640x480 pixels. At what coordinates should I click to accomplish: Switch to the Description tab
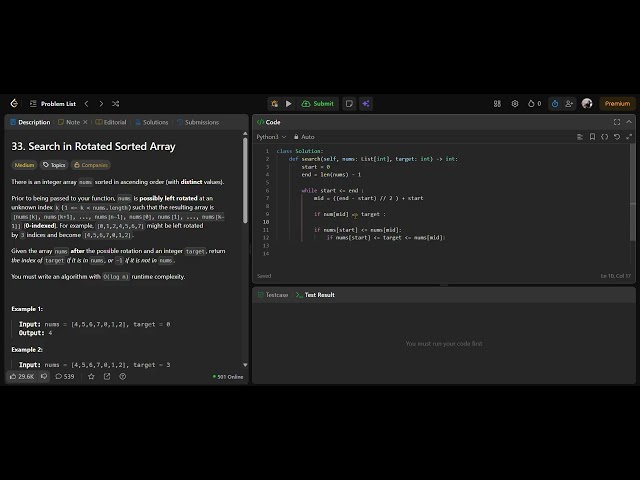30,122
